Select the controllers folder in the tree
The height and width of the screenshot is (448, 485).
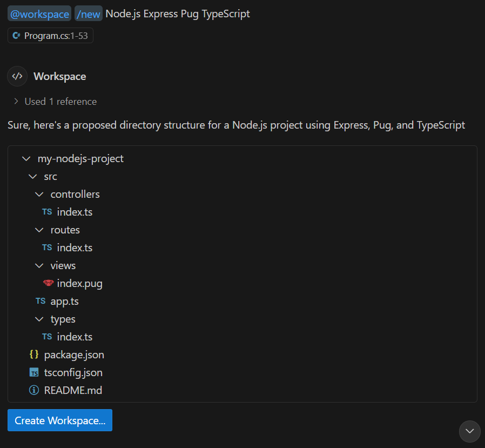(75, 194)
